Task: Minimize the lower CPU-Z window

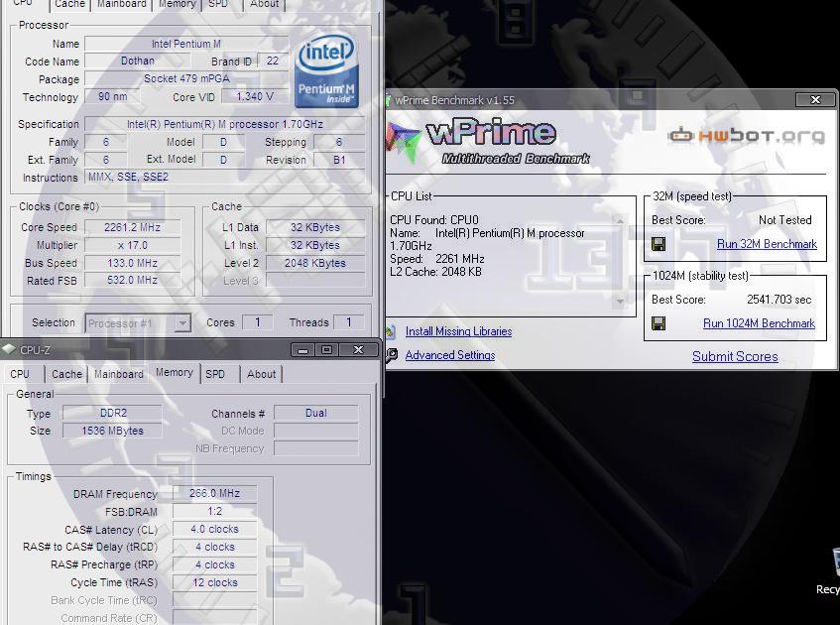Action: (x=302, y=350)
